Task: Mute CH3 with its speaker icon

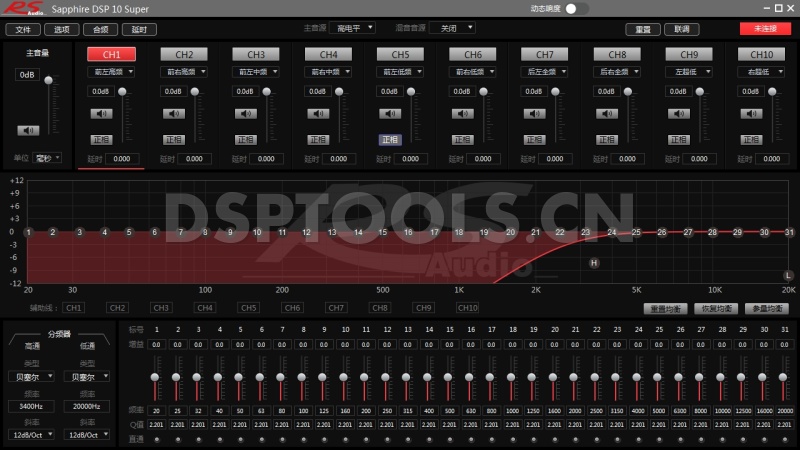Action: click(245, 113)
